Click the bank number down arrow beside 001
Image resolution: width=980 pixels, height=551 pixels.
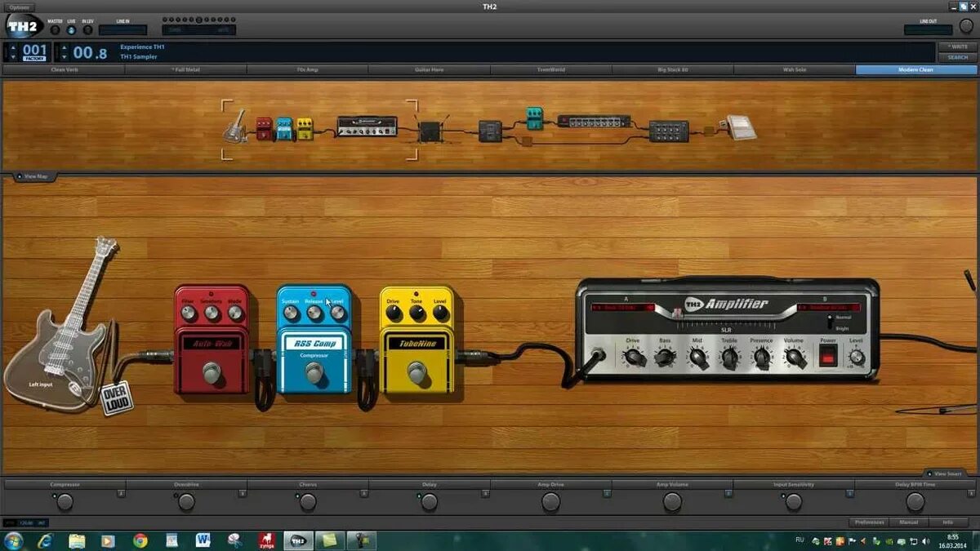(x=12, y=57)
